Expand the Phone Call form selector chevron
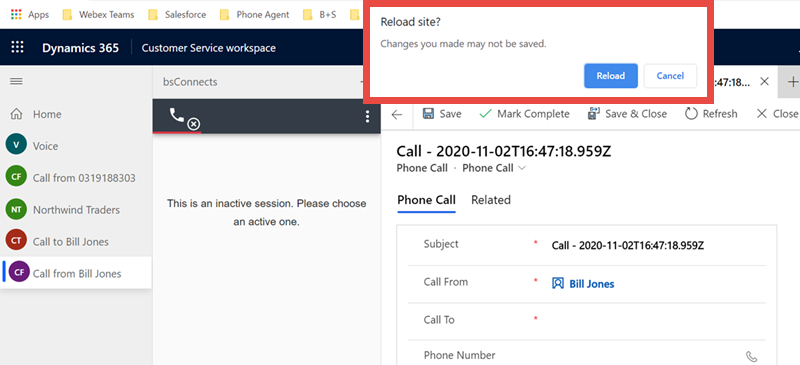Screen dimensions: 800x365 [521, 168]
